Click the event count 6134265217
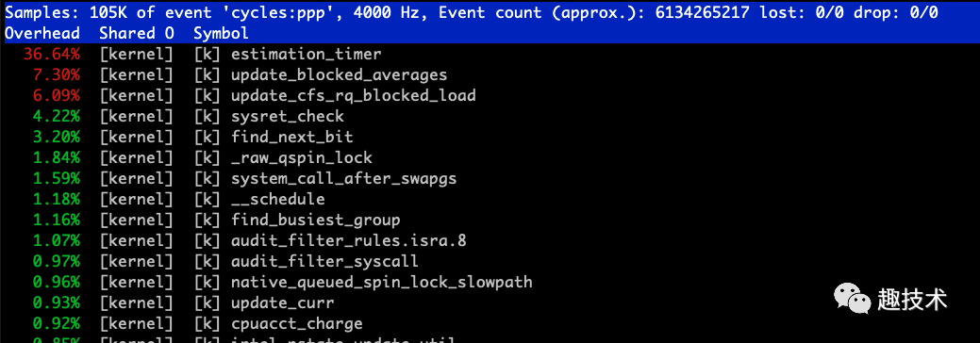Image resolution: width=980 pixels, height=343 pixels. tap(703, 12)
